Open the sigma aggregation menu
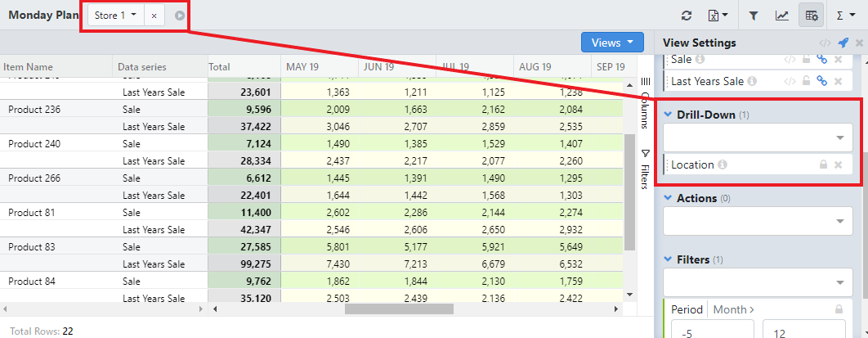 point(845,16)
